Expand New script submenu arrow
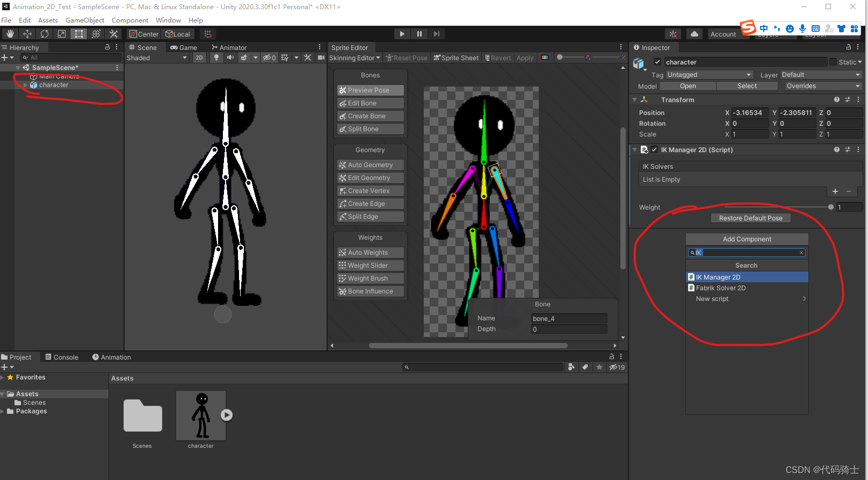The height and width of the screenshot is (480, 868). pos(804,299)
